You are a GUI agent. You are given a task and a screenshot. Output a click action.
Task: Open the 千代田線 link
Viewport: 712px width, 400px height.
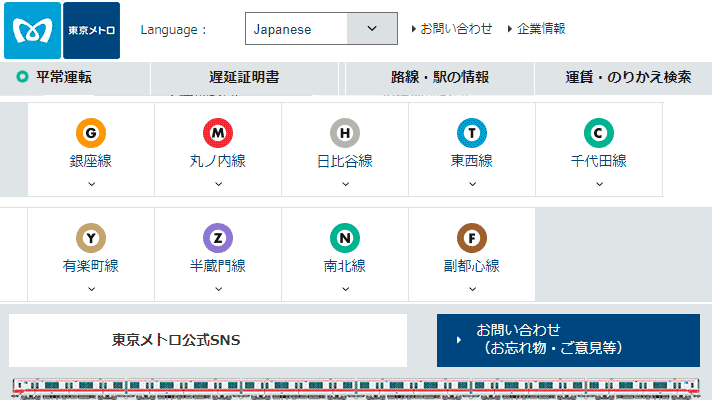tap(599, 161)
